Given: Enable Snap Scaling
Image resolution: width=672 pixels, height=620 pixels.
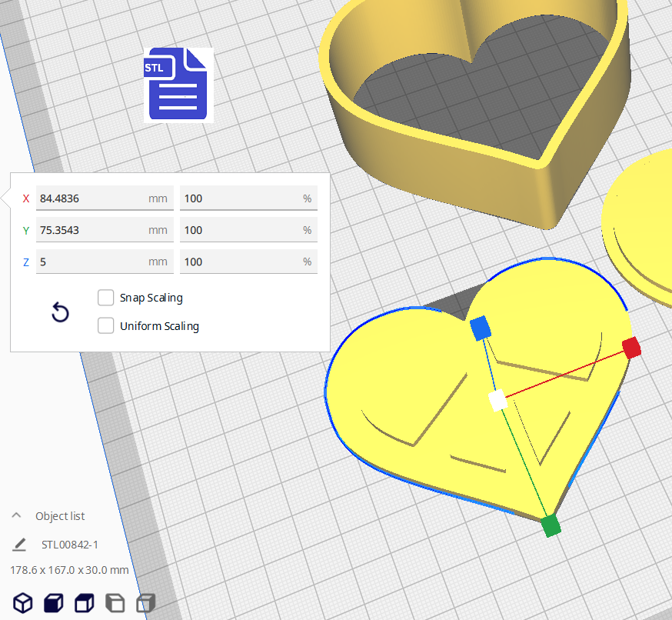Looking at the screenshot, I should (x=105, y=298).
